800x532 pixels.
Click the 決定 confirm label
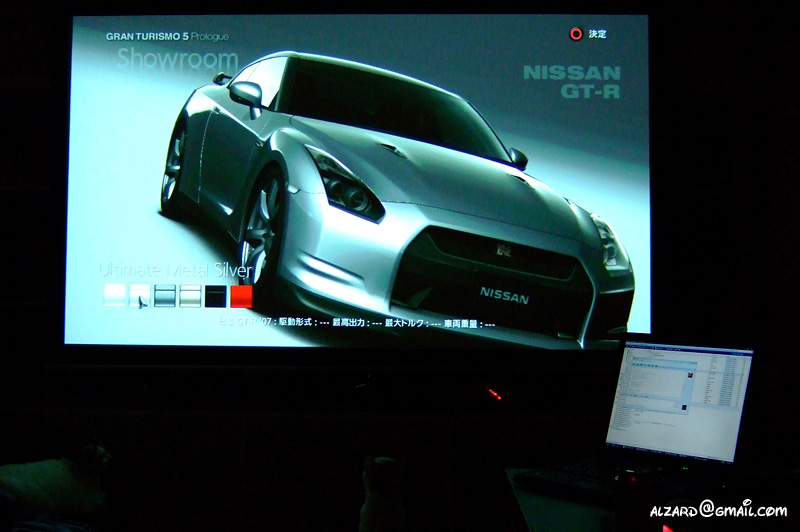(597, 34)
